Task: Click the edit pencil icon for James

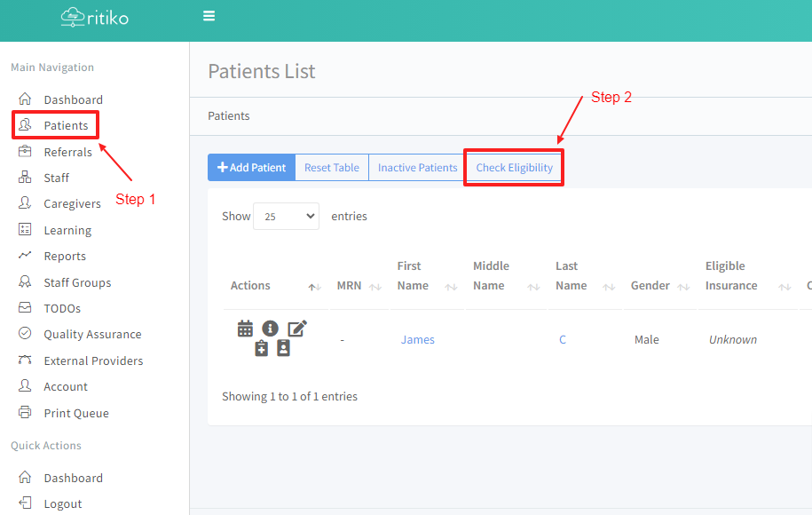Action: 296,329
